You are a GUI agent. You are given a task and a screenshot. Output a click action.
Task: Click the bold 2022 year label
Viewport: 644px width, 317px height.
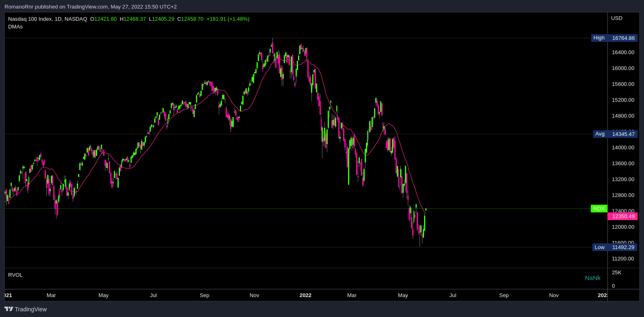tap(305, 295)
